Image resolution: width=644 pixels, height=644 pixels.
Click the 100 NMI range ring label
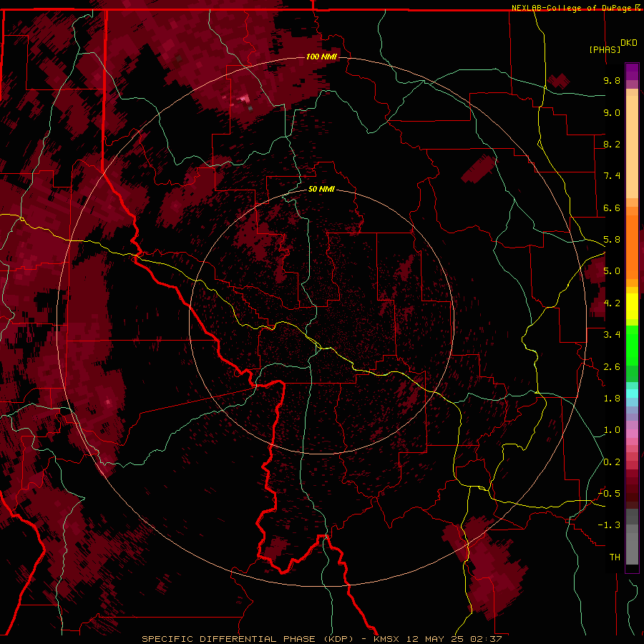coord(321,57)
